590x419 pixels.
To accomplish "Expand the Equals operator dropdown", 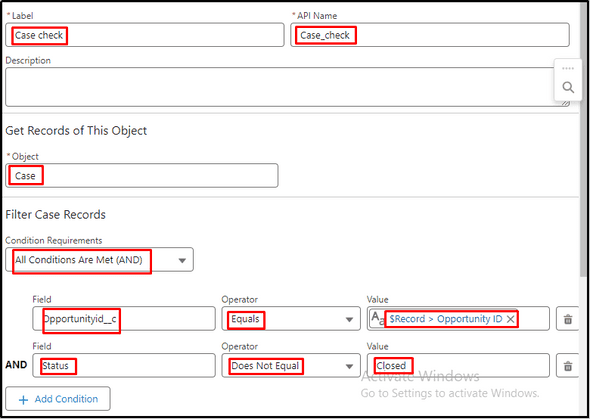I will click(290, 319).
